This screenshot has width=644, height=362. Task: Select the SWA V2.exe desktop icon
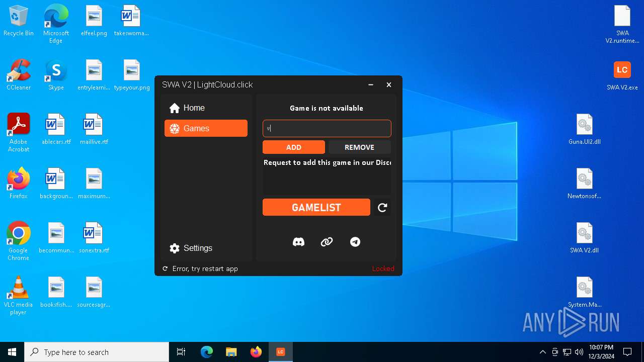(x=622, y=75)
